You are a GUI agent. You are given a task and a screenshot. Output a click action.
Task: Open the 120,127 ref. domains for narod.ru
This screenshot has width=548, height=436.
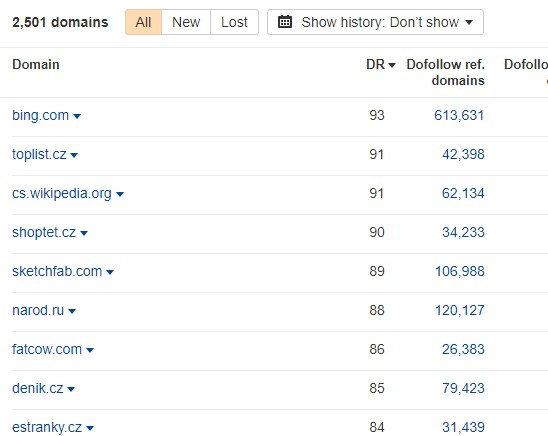pos(460,310)
